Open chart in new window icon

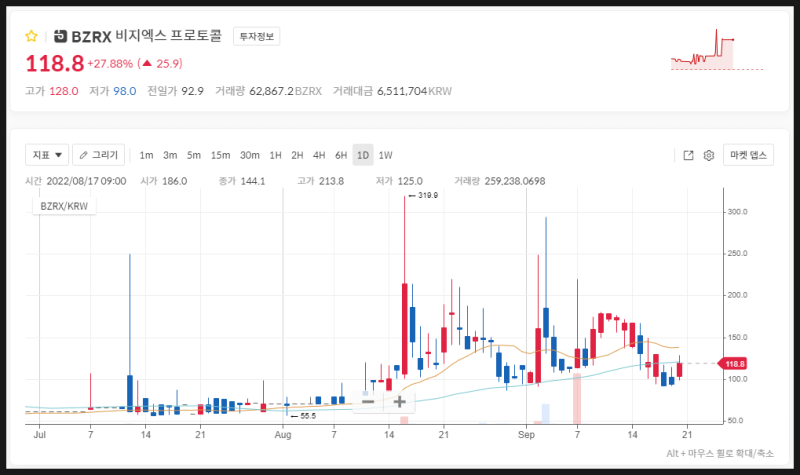pos(688,155)
